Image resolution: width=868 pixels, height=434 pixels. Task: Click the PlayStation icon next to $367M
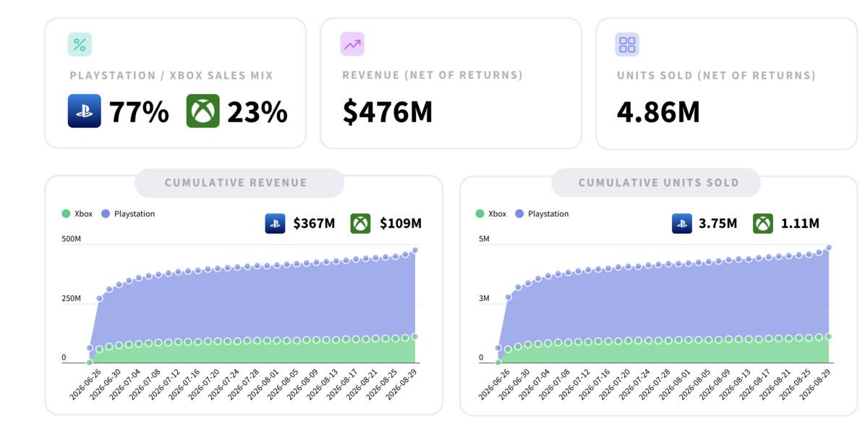coord(275,224)
